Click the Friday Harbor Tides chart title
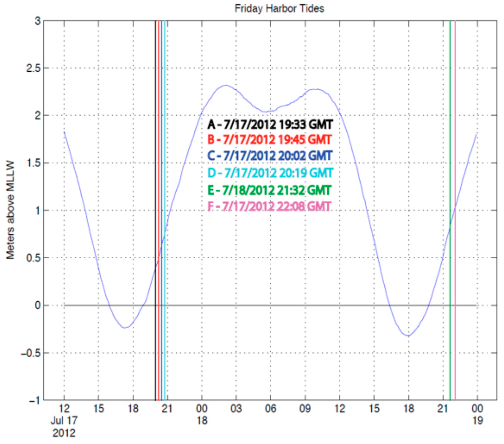 [x=279, y=9]
